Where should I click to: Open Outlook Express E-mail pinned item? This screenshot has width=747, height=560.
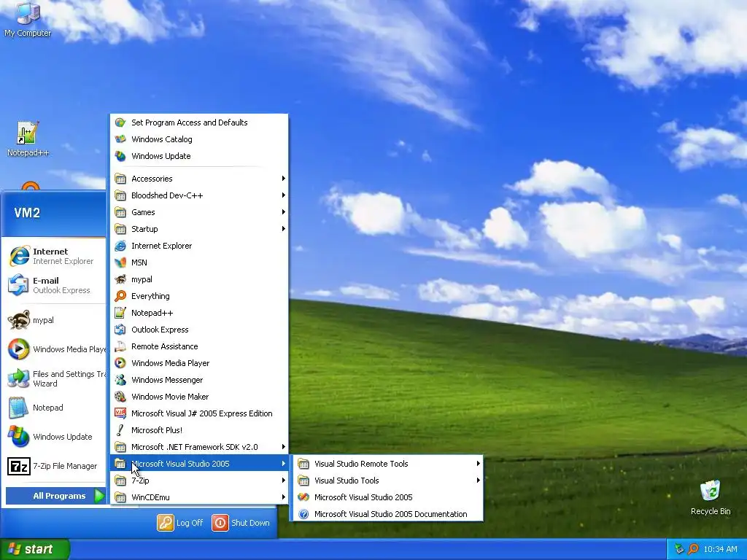click(55, 285)
